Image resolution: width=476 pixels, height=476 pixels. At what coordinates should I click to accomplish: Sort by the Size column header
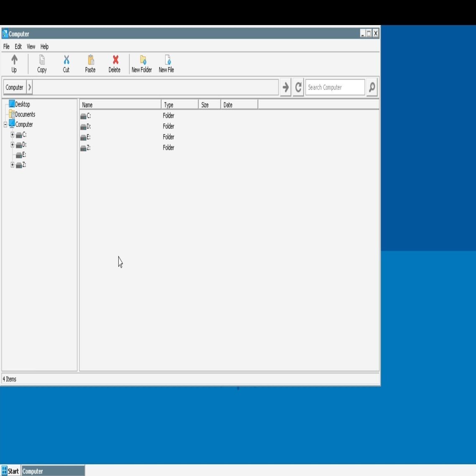[x=210, y=105]
